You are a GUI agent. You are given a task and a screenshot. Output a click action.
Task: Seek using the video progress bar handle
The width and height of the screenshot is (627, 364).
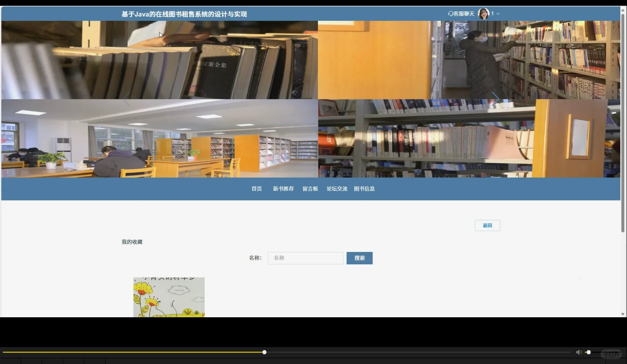(264, 352)
